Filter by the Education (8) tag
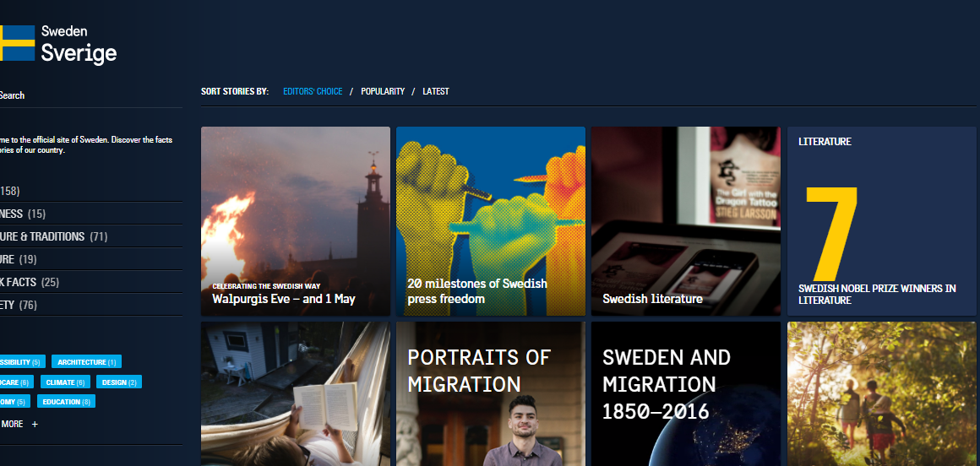Screen dimensions: 980x466 point(66,402)
